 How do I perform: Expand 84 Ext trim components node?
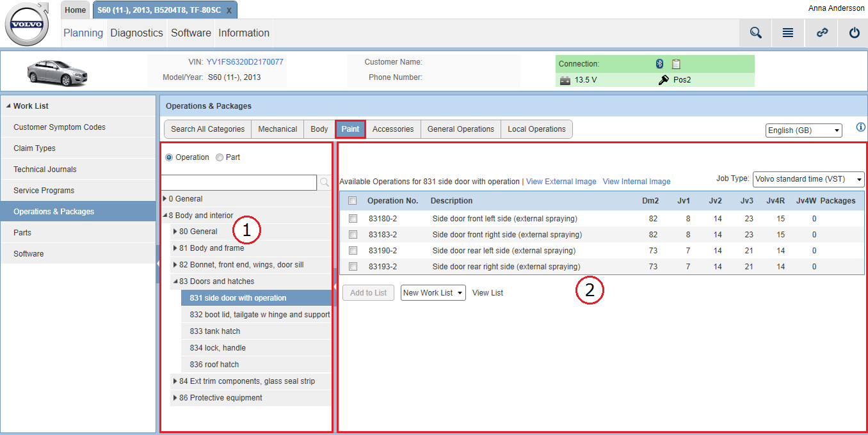(175, 381)
